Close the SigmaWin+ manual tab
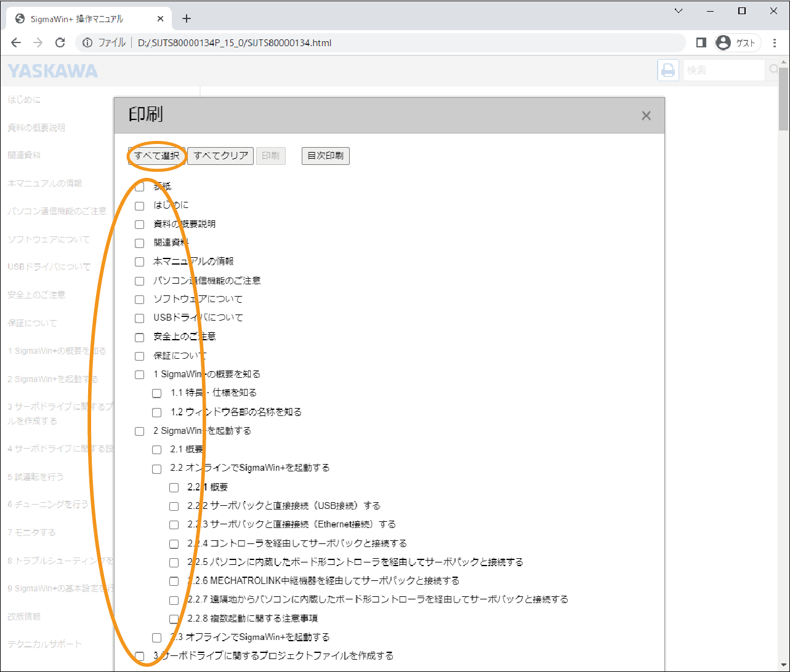Image resolution: width=790 pixels, height=672 pixels. (160, 18)
